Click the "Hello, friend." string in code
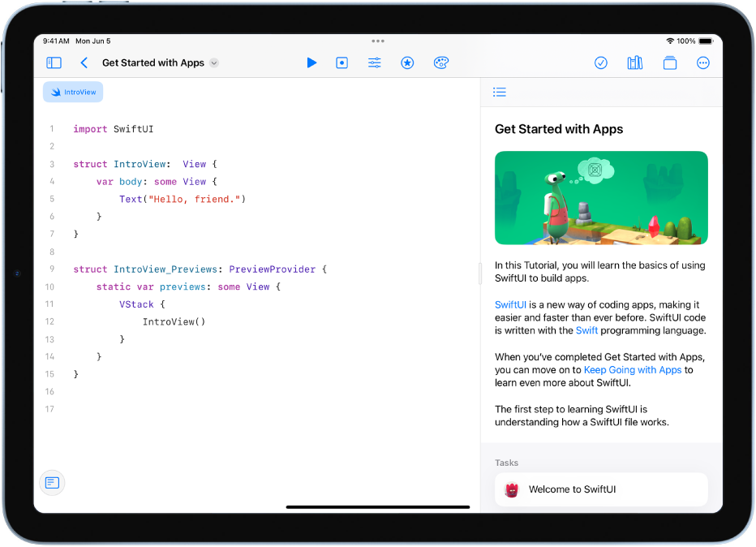The width and height of the screenshot is (756, 547). 195,199
